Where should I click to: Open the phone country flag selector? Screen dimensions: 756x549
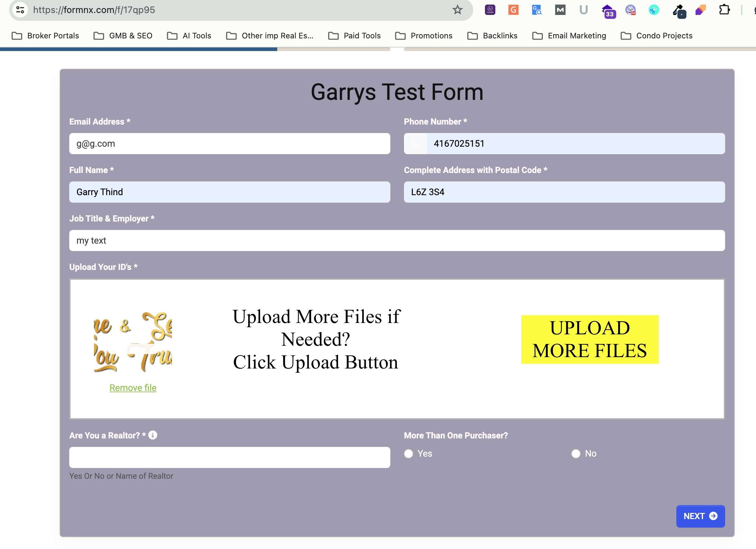[x=416, y=144]
